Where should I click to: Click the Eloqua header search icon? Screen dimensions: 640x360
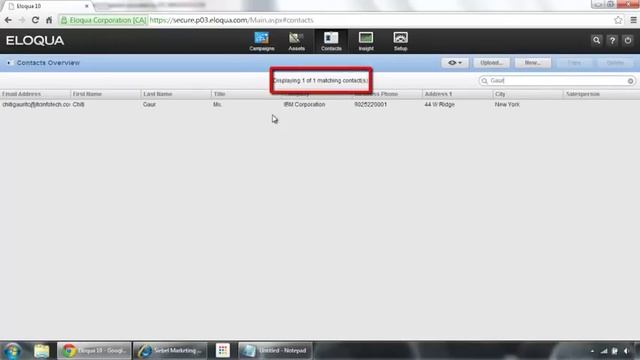click(x=596, y=40)
